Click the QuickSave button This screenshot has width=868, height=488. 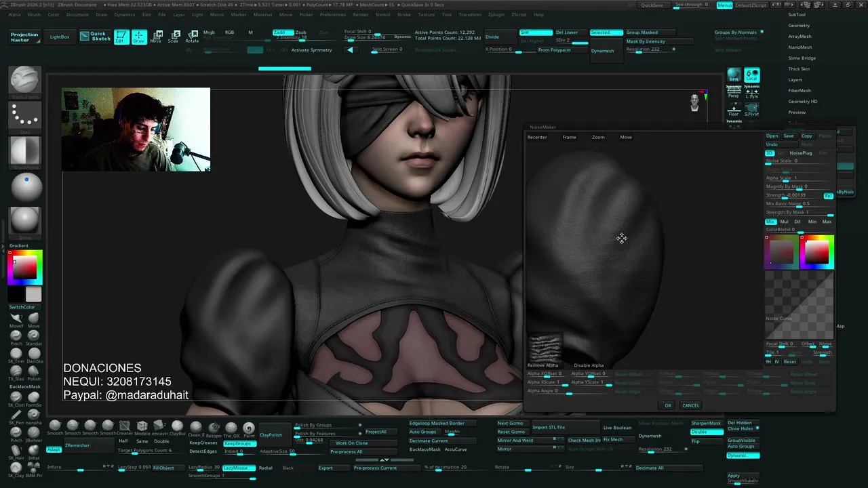point(652,5)
